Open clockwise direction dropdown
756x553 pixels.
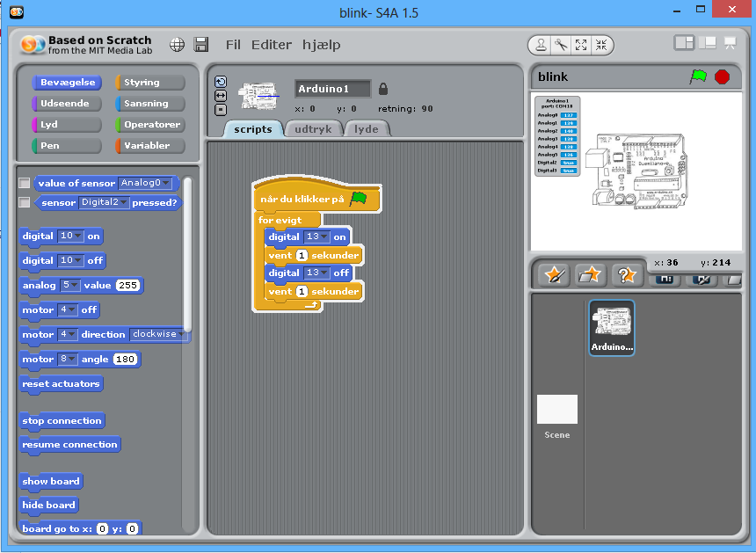(158, 334)
